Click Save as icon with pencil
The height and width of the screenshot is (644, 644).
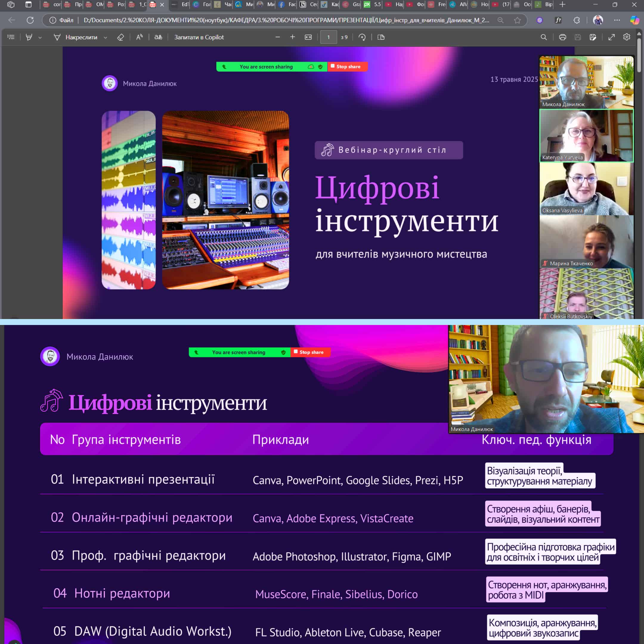(593, 37)
